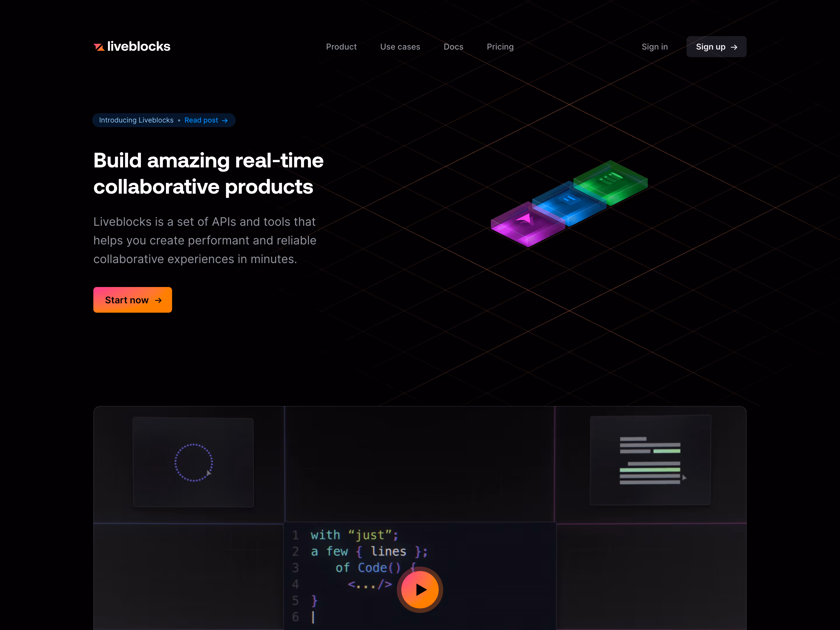Screen dimensions: 840x630
Task: Click the arrow icon next to Read post
Action: (225, 120)
